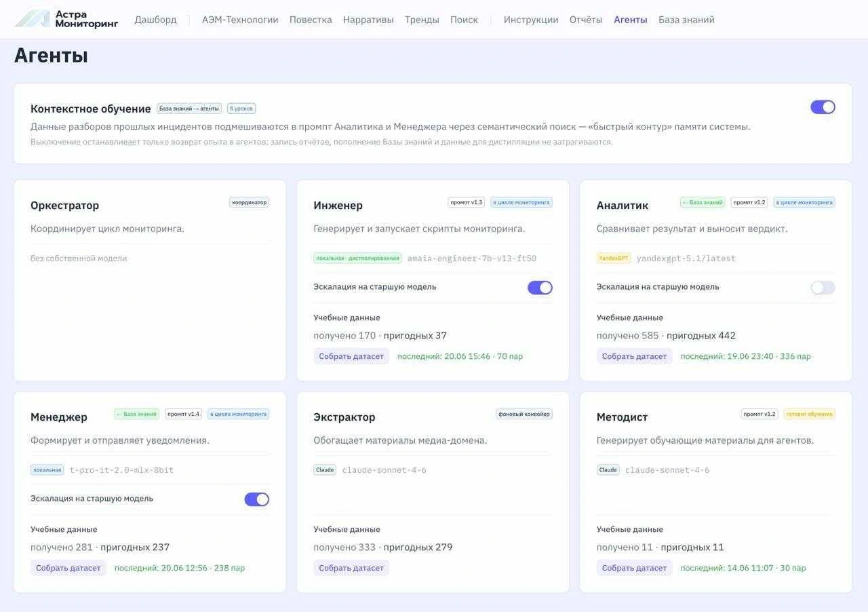Select model name t-pro-it-2.0-mlx-8bit

tap(122, 470)
